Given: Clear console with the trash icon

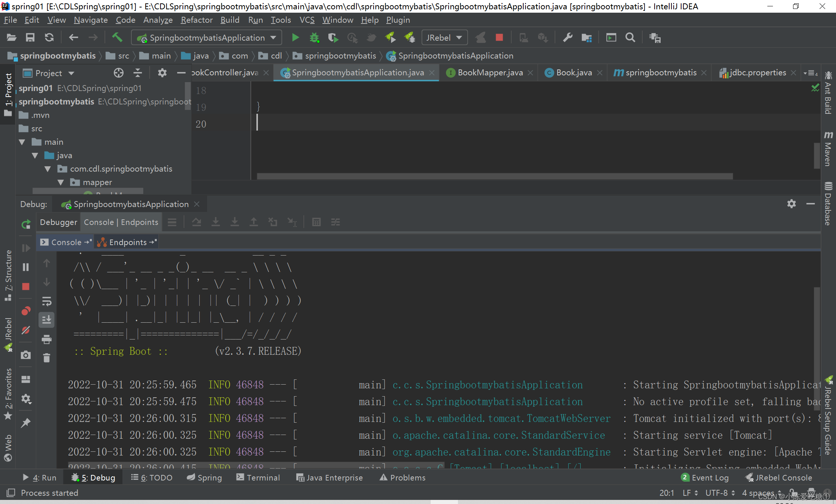Looking at the screenshot, I should (x=46, y=358).
